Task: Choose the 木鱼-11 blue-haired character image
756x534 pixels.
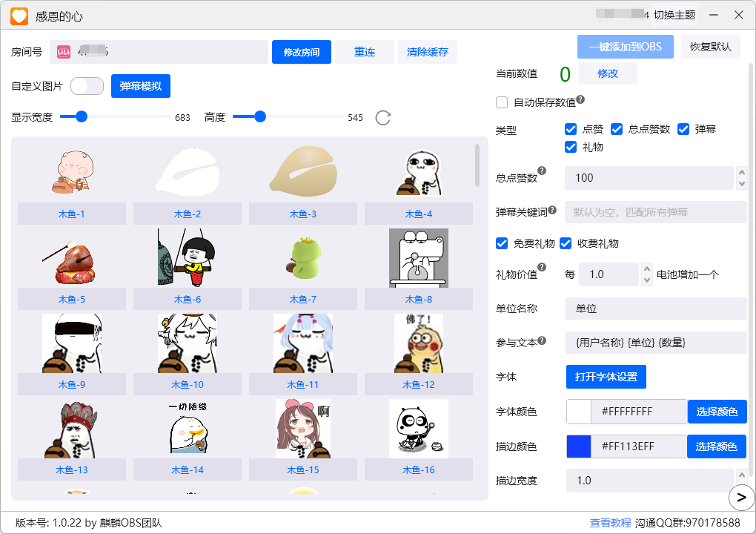Action: [303, 343]
